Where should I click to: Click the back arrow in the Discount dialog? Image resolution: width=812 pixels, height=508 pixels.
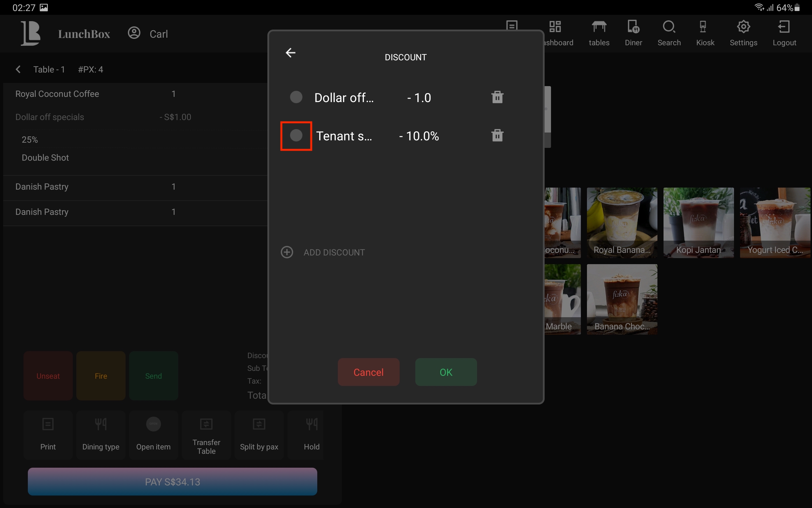coord(290,53)
